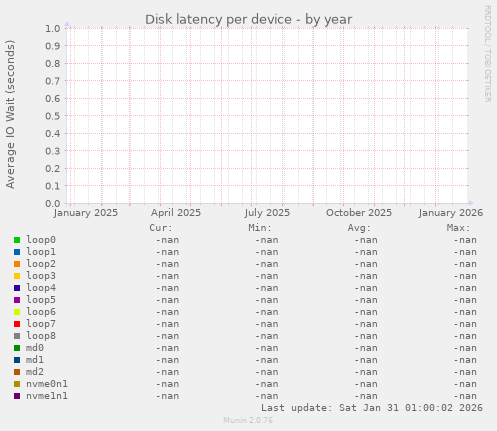Click the nvme1n1 dark purple swatch
This screenshot has height=431, width=497.
pos(17,396)
